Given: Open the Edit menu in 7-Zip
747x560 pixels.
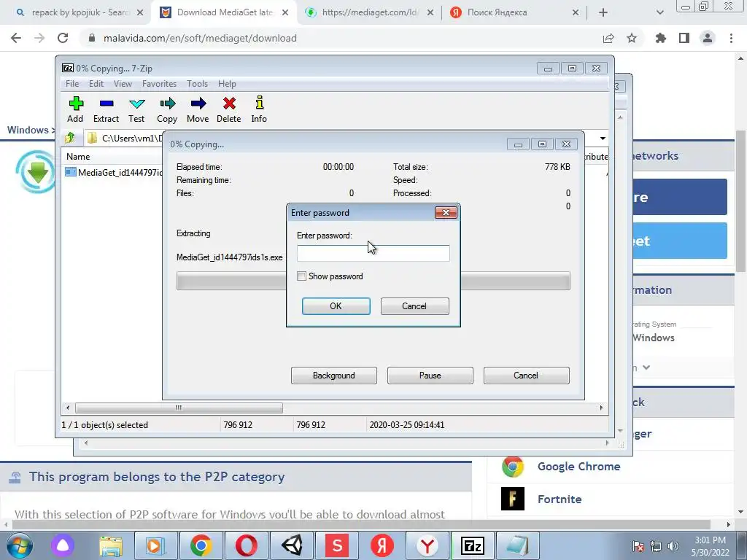Looking at the screenshot, I should [96, 84].
